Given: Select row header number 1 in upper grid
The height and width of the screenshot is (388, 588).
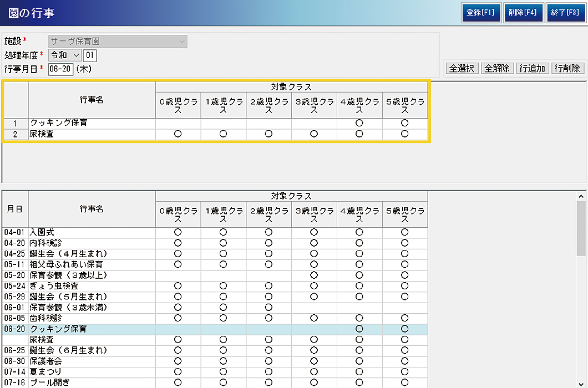Looking at the screenshot, I should click(16, 123).
